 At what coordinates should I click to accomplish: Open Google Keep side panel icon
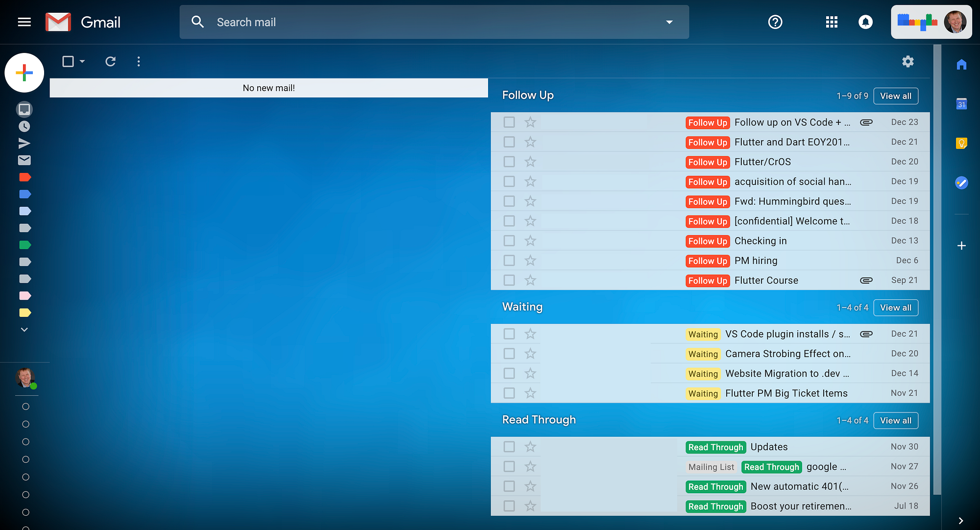point(961,143)
